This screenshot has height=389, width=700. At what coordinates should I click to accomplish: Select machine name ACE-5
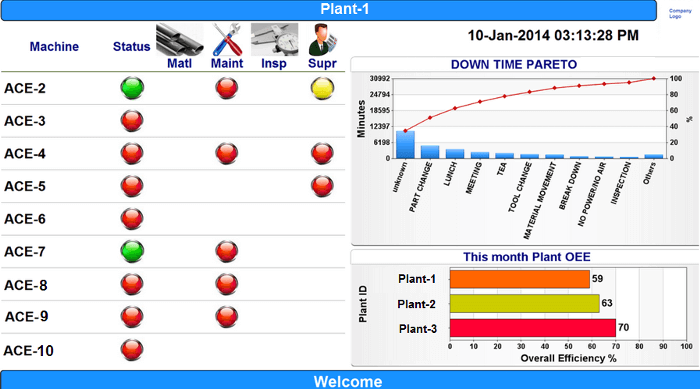coord(25,186)
